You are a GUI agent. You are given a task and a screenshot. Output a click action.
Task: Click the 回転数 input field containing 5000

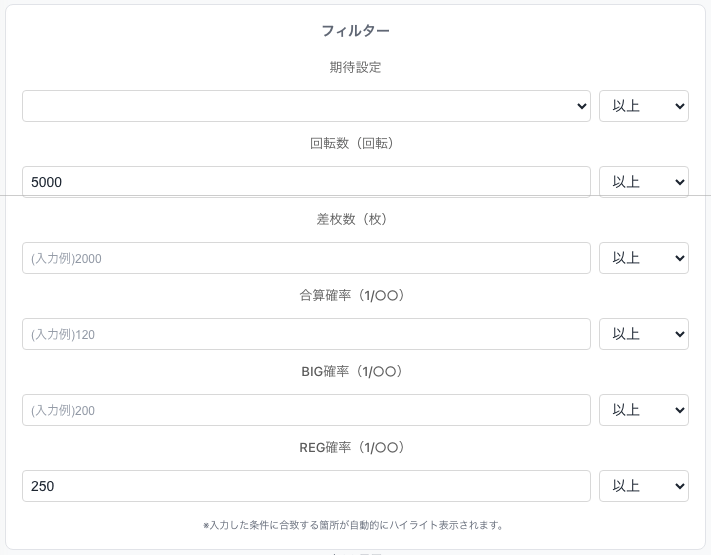click(306, 182)
